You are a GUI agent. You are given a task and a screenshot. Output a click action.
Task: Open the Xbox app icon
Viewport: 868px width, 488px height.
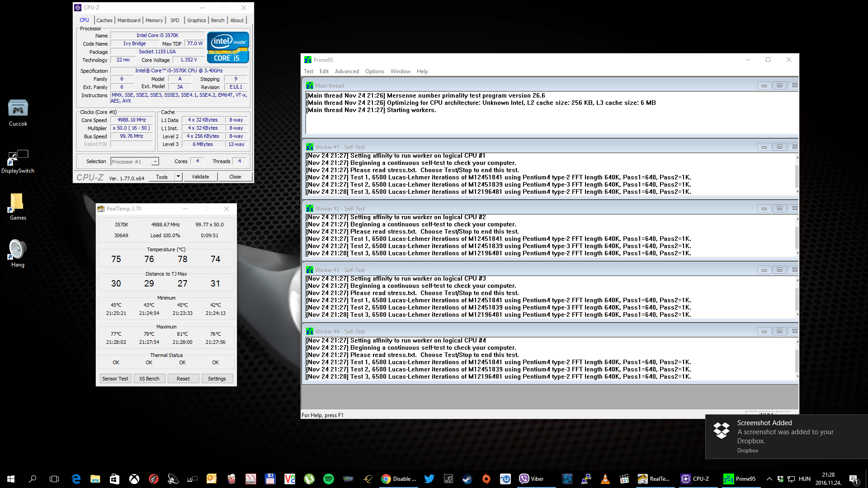click(x=134, y=479)
